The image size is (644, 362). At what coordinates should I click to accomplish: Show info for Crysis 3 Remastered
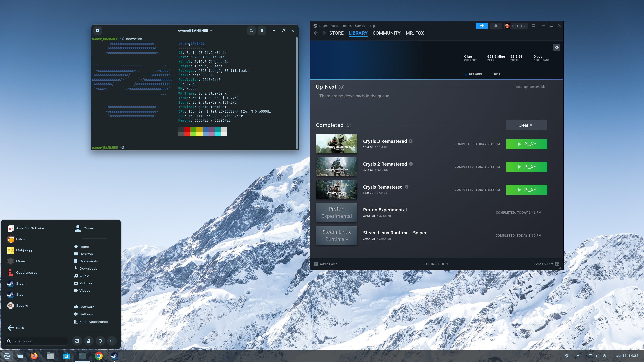coord(411,141)
